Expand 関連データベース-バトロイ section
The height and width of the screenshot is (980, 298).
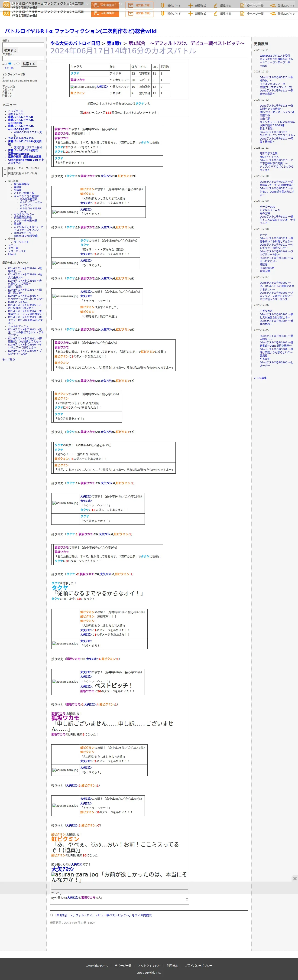coord(5,169)
